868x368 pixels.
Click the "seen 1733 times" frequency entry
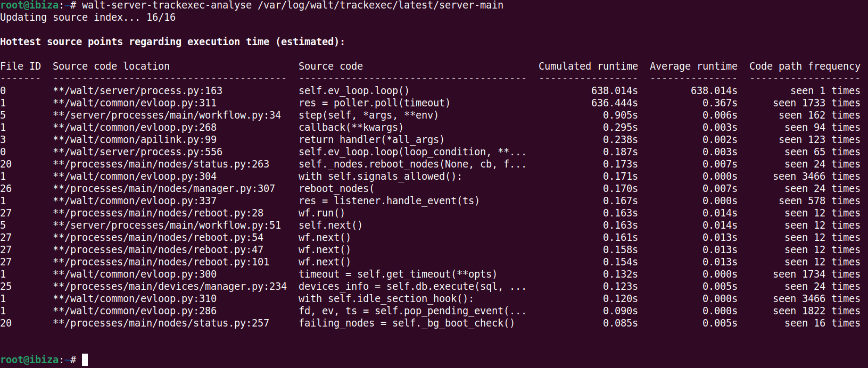pos(816,103)
